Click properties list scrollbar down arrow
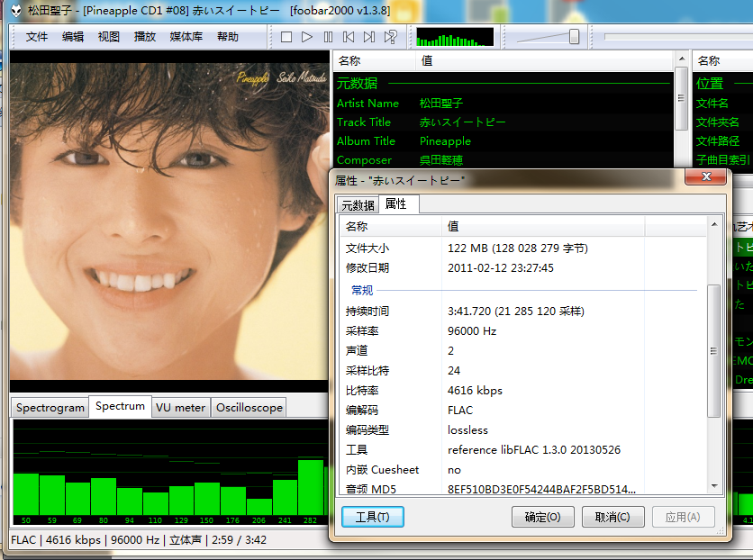Viewport: 753px width, 560px height. (x=714, y=486)
